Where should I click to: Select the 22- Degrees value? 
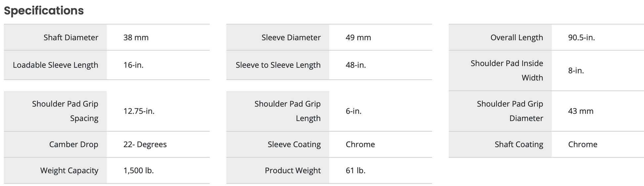pos(145,144)
